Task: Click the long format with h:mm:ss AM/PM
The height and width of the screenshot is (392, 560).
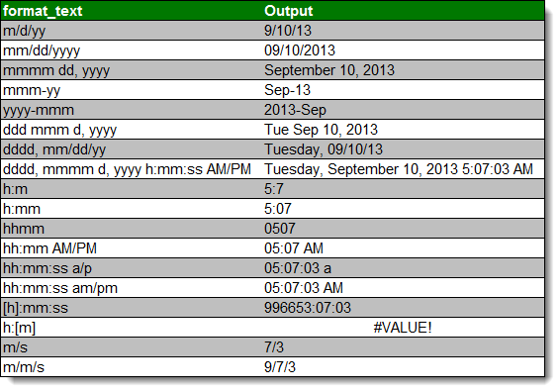Action: (132, 169)
